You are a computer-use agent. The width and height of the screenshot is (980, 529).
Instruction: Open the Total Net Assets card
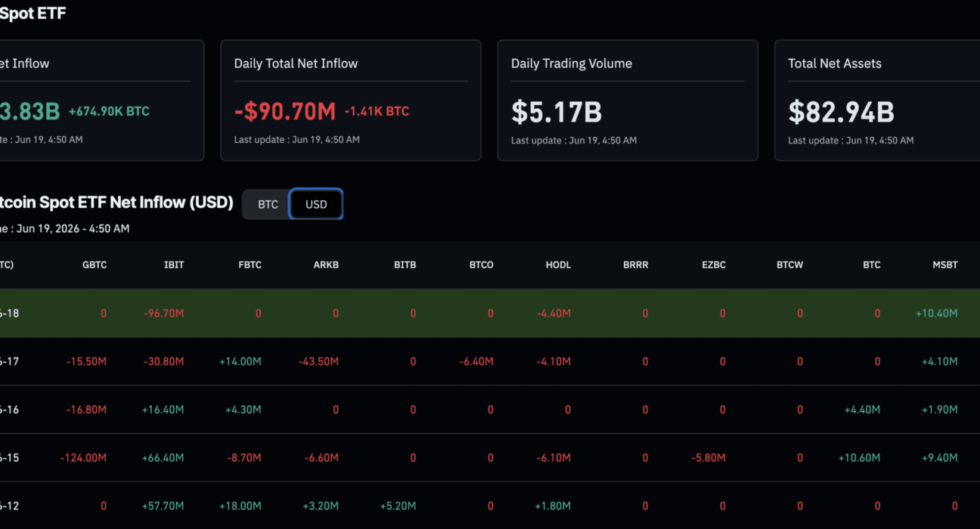point(877,101)
